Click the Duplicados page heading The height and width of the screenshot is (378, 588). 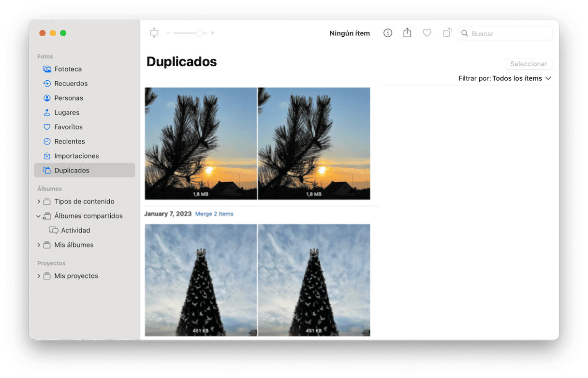point(181,62)
